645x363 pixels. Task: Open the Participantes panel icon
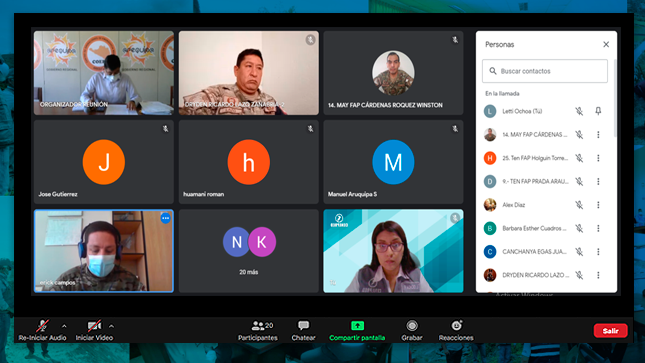pyautogui.click(x=258, y=326)
